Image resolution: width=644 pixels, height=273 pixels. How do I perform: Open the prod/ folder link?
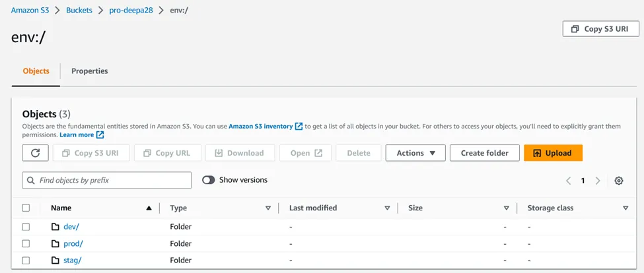tap(73, 244)
